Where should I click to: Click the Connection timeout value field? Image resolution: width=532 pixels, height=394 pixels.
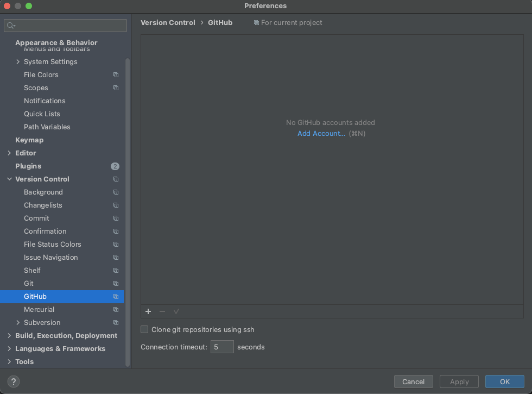point(222,347)
